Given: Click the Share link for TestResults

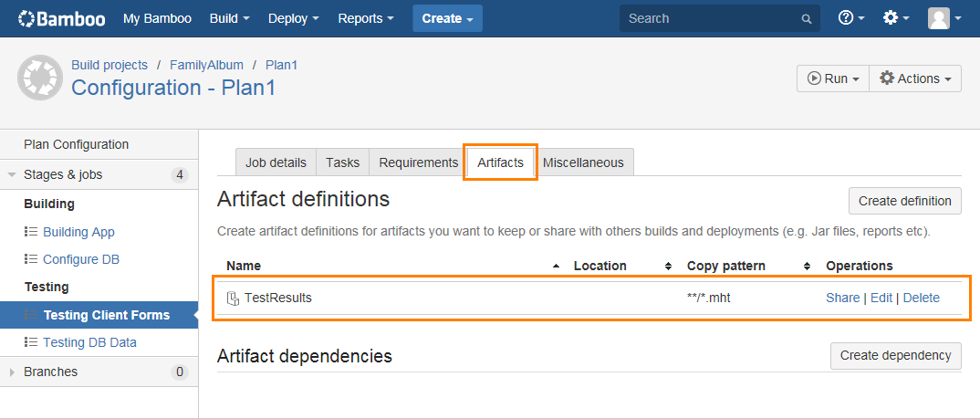Looking at the screenshot, I should click(x=842, y=298).
